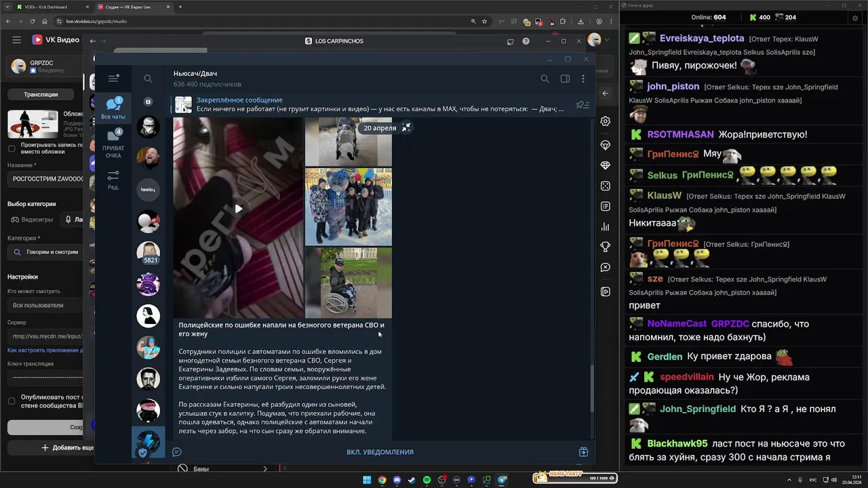
Task: Open the «Закреплённое сообщение» pinned bar
Action: tap(370, 104)
